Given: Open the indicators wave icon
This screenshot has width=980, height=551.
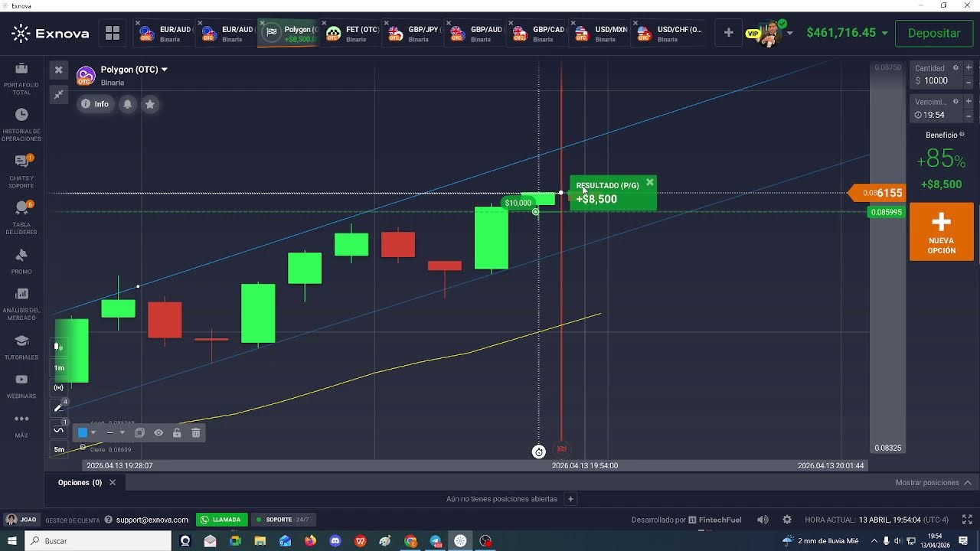Looking at the screenshot, I should (x=58, y=429).
